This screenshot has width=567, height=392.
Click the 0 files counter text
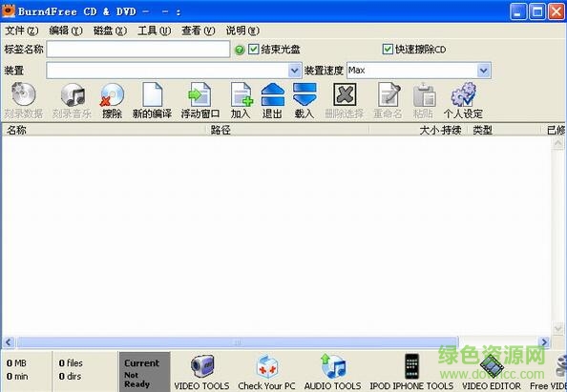click(71, 363)
